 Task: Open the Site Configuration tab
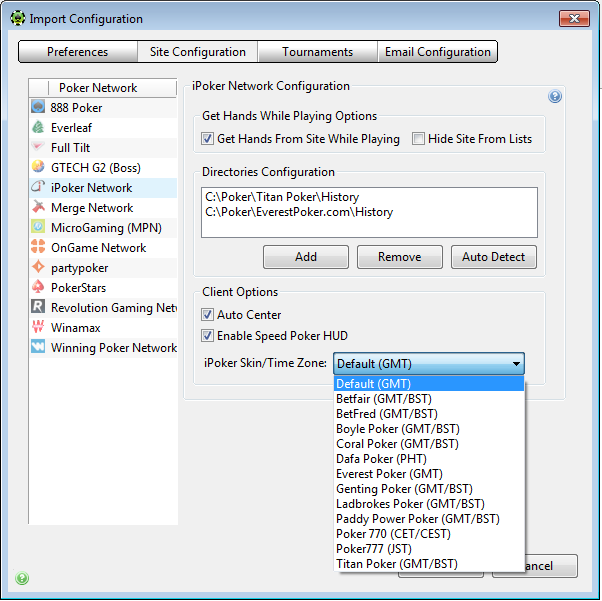pos(198,51)
